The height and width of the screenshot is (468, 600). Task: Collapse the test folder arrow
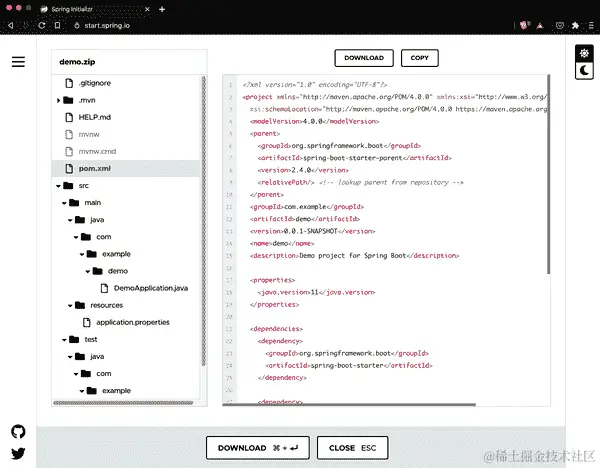coord(64,339)
